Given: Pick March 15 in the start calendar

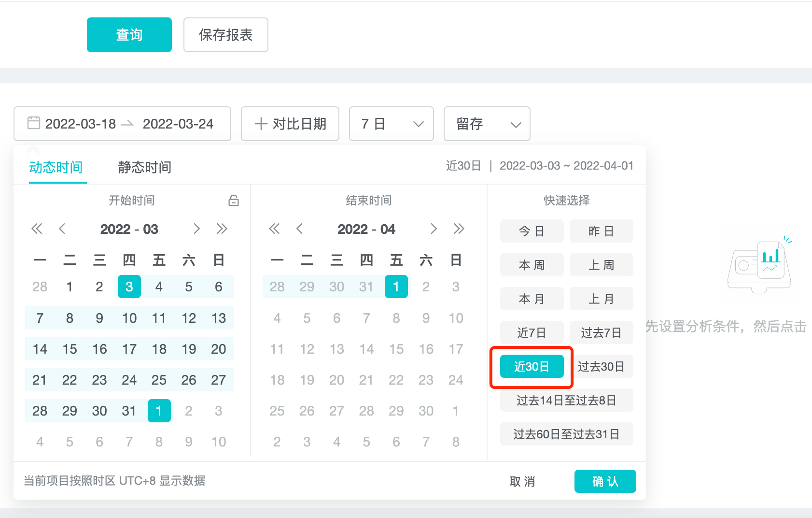Looking at the screenshot, I should tap(70, 349).
